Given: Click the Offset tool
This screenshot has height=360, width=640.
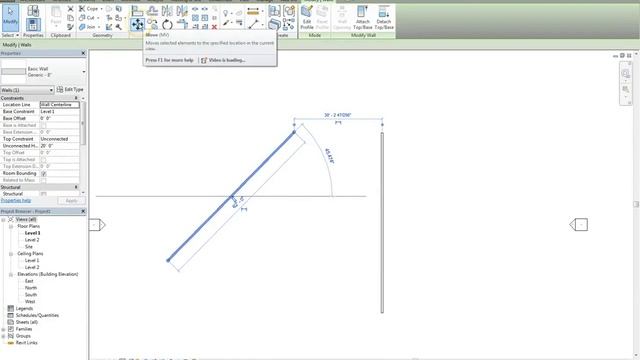Looking at the screenshot, I should 152,10.
